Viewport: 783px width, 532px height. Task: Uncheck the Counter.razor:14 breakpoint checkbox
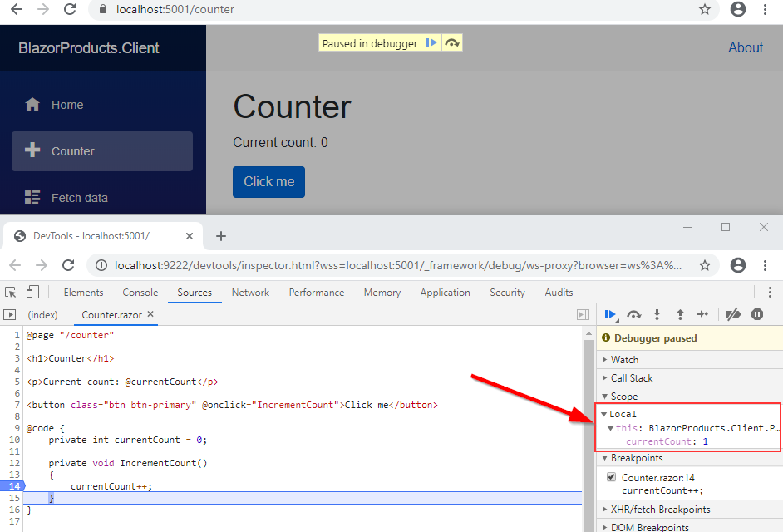(x=612, y=477)
